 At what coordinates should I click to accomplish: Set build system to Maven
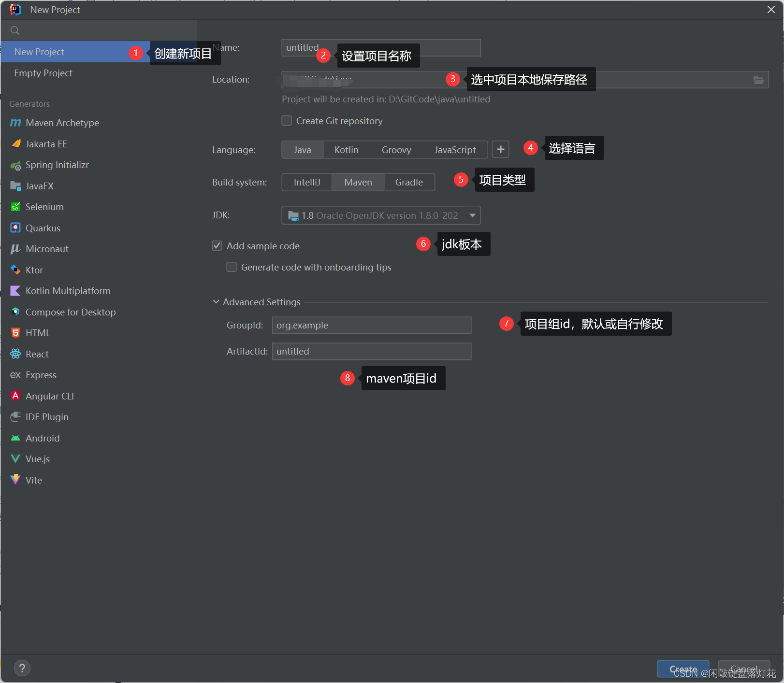point(358,182)
